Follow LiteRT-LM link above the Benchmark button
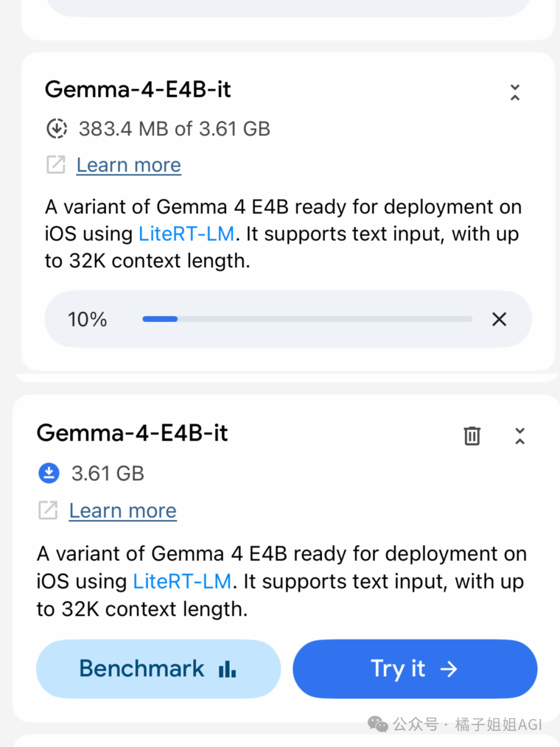 [x=182, y=582]
